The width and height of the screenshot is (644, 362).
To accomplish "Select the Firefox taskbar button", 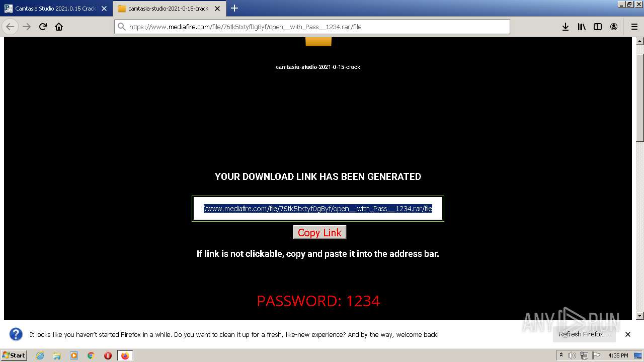I will [x=125, y=355].
